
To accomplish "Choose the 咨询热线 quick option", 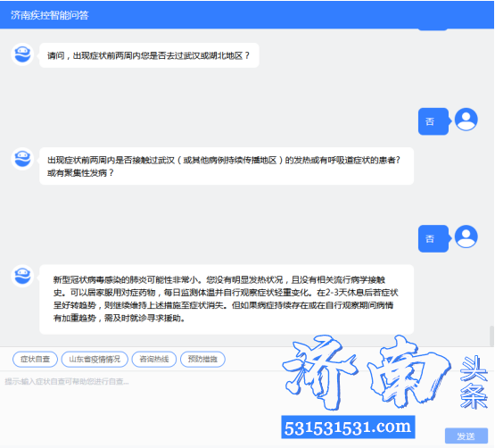I will [x=154, y=360].
